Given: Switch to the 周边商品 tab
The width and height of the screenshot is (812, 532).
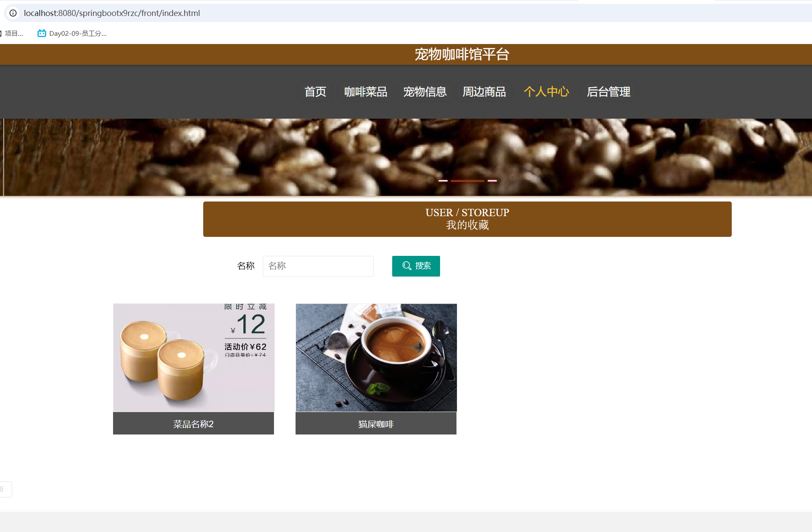Looking at the screenshot, I should (484, 91).
